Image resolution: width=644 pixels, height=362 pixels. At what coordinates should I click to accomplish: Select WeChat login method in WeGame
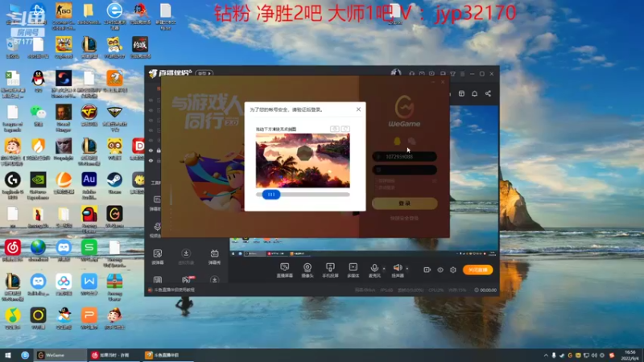(x=411, y=142)
